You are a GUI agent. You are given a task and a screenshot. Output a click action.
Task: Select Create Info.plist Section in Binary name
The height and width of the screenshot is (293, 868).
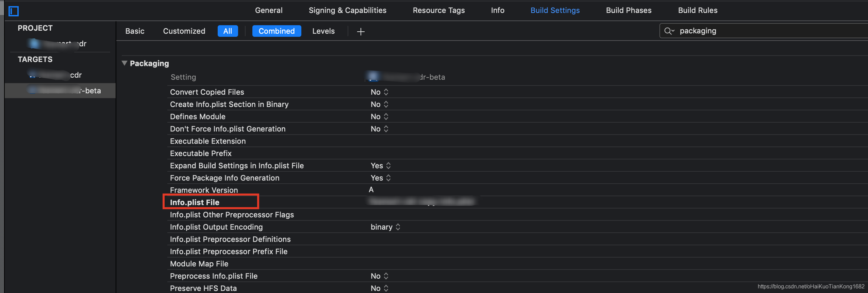tap(229, 104)
